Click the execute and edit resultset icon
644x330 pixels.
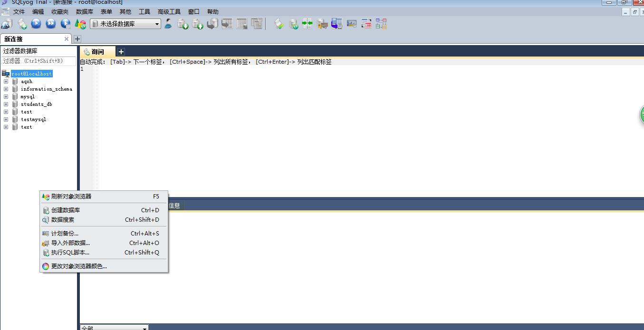click(66, 24)
